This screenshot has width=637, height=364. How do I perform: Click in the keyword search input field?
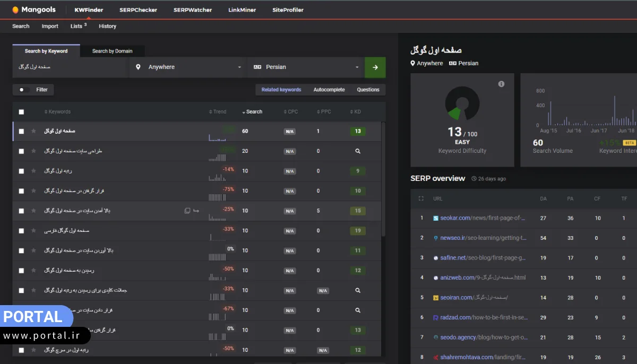tap(71, 67)
